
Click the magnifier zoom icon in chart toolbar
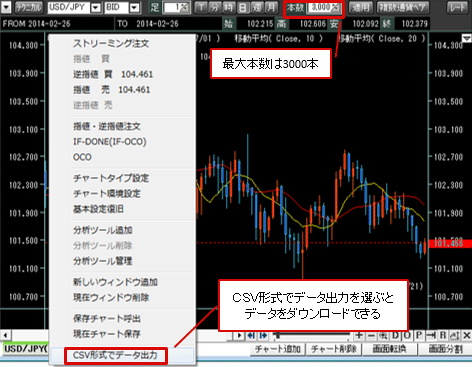(x=383, y=335)
